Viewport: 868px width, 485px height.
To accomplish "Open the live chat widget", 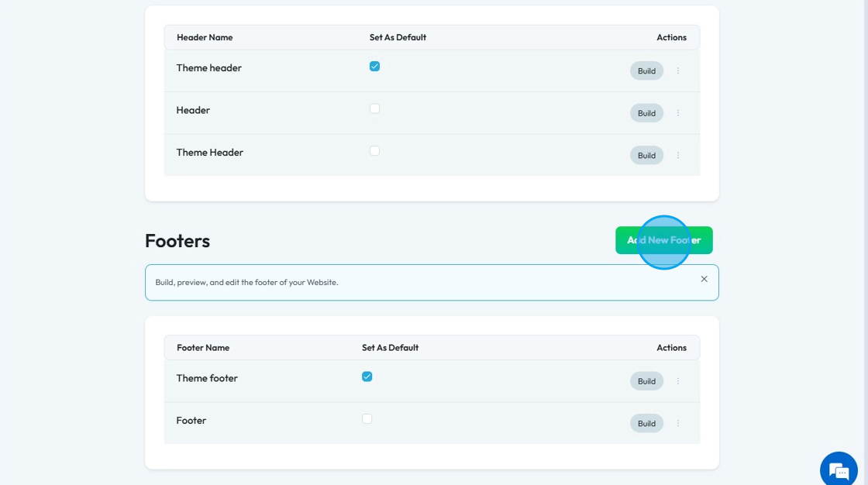I will (x=839, y=470).
